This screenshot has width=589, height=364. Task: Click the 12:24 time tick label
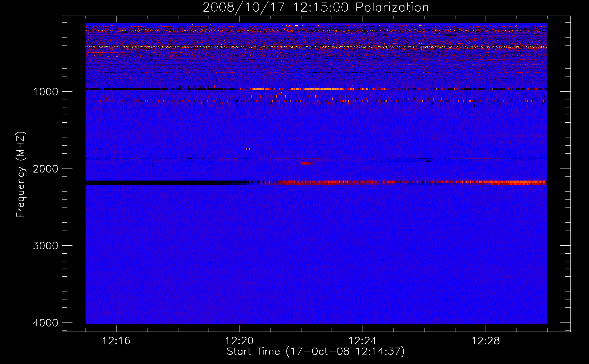(x=363, y=341)
